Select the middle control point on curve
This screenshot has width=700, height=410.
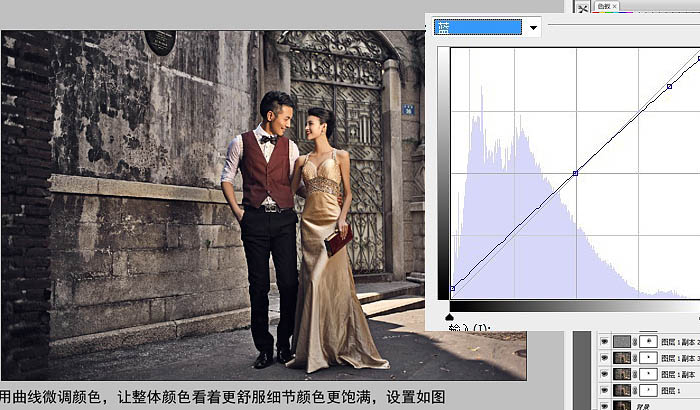click(575, 173)
